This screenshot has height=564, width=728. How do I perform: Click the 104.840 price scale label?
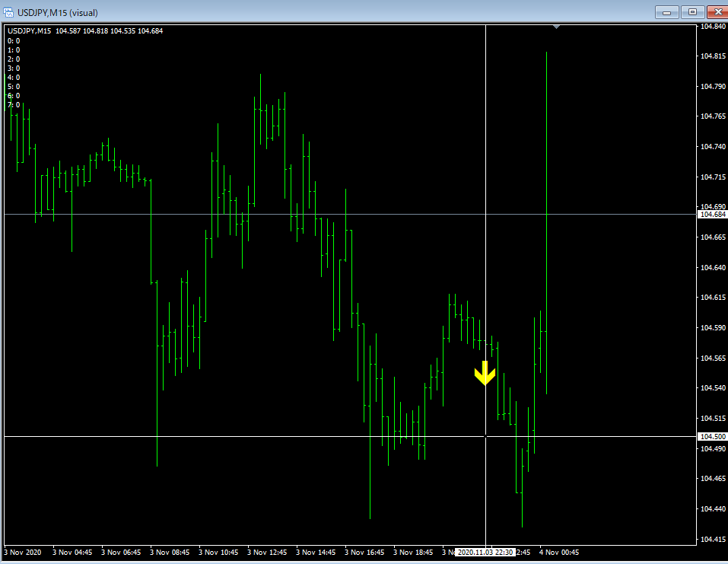click(x=712, y=27)
